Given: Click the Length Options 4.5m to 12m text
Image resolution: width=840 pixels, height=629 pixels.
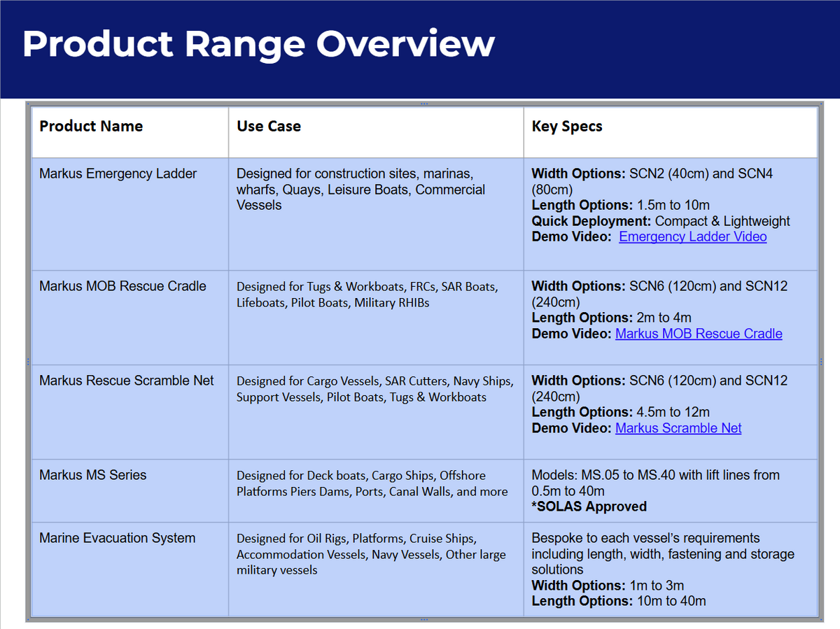Looking at the screenshot, I should tap(620, 412).
